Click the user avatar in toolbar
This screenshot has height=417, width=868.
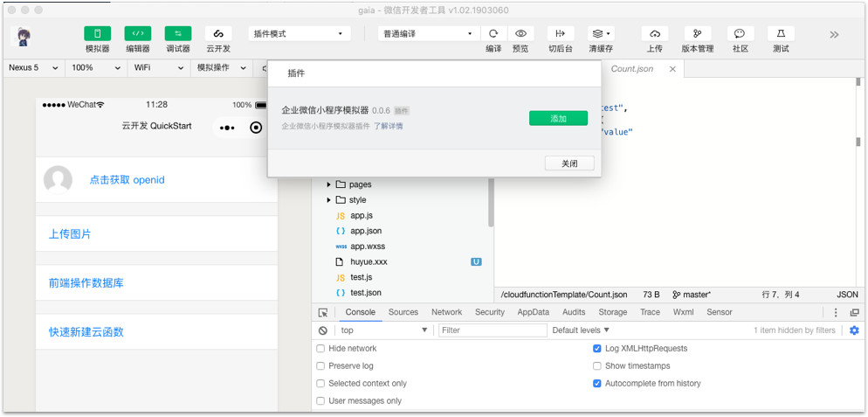(x=23, y=36)
